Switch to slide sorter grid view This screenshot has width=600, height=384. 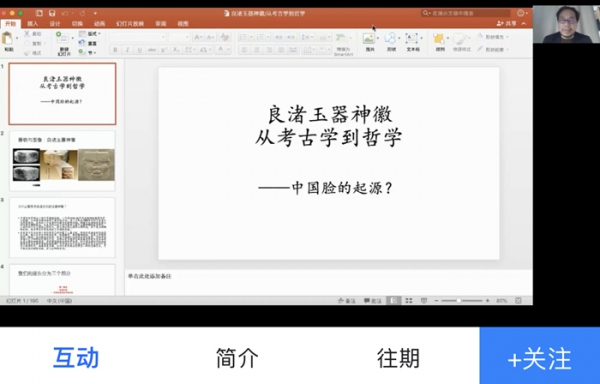(x=409, y=301)
